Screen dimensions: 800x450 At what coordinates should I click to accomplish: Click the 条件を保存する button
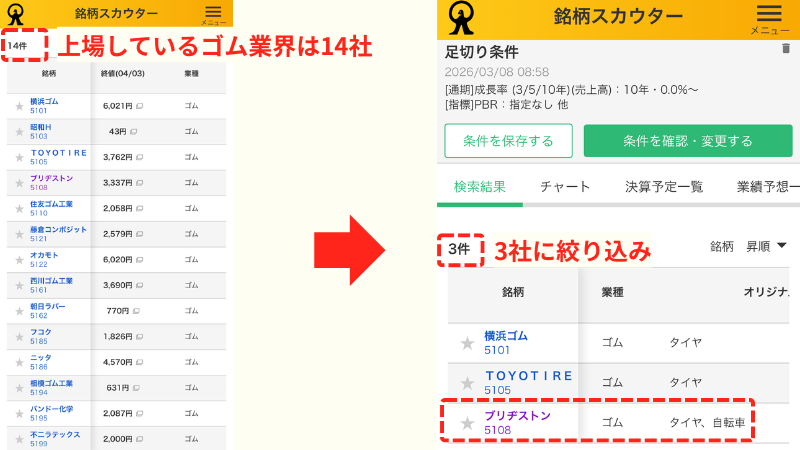508,141
